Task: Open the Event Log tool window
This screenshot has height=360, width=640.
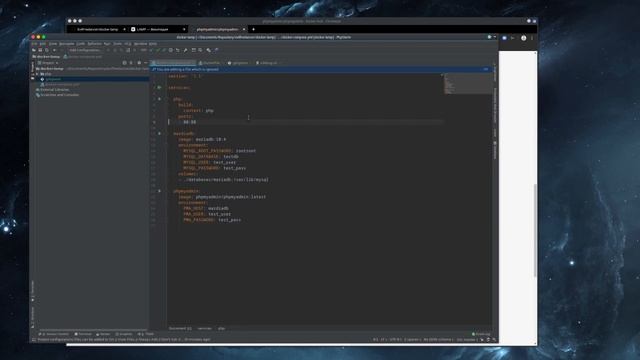Action: pyautogui.click(x=481, y=334)
